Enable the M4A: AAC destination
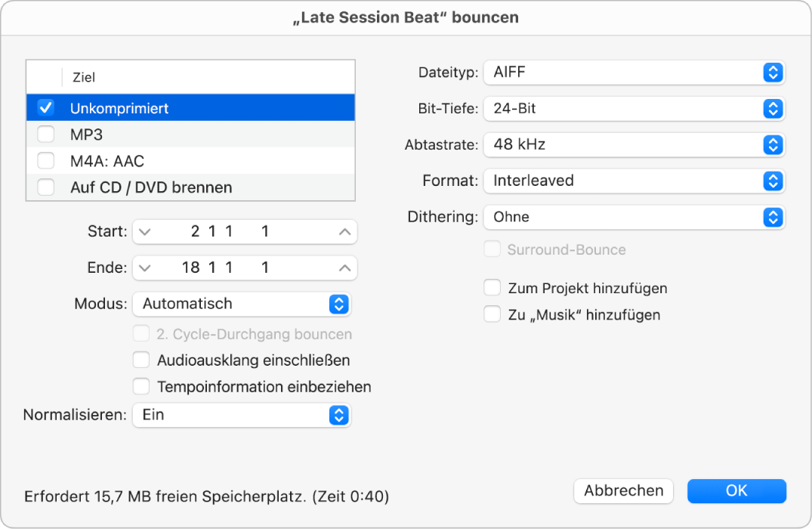The image size is (812, 529). coord(45,160)
